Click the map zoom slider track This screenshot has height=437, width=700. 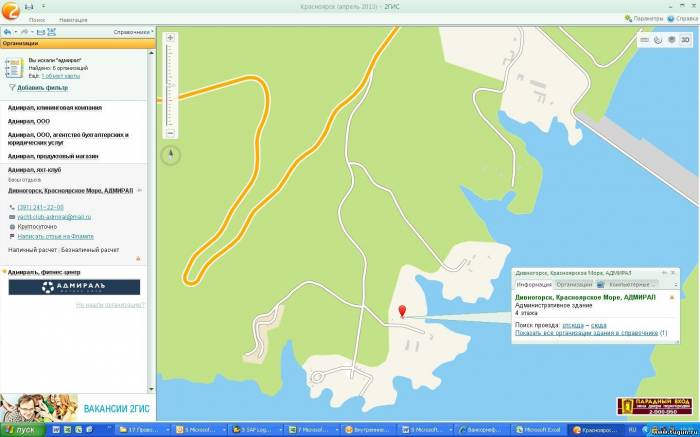(x=170, y=85)
